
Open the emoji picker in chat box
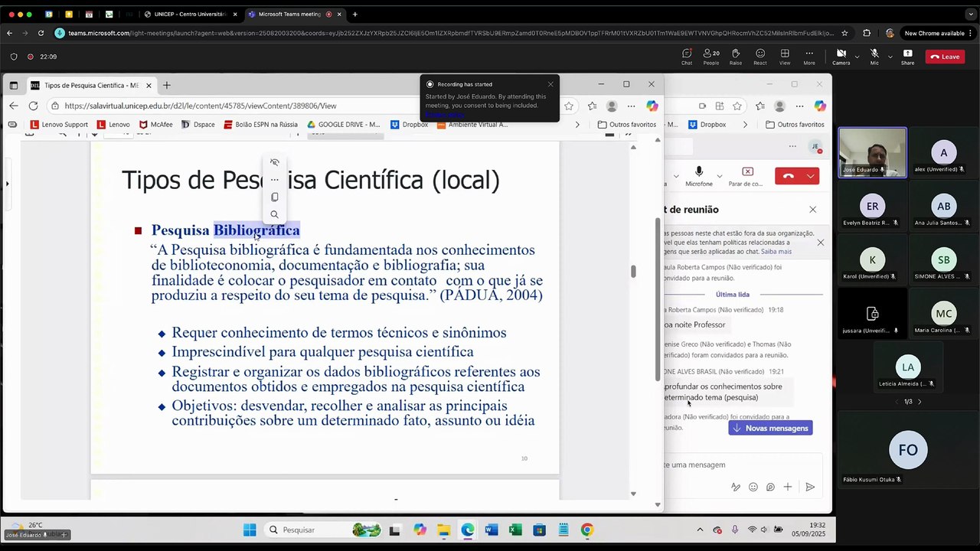(x=753, y=487)
